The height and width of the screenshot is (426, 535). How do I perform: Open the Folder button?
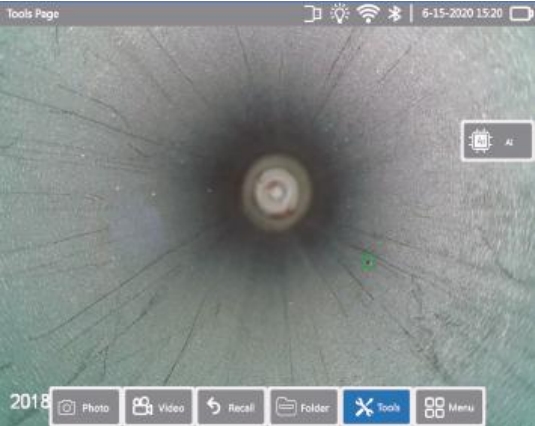coord(304,406)
